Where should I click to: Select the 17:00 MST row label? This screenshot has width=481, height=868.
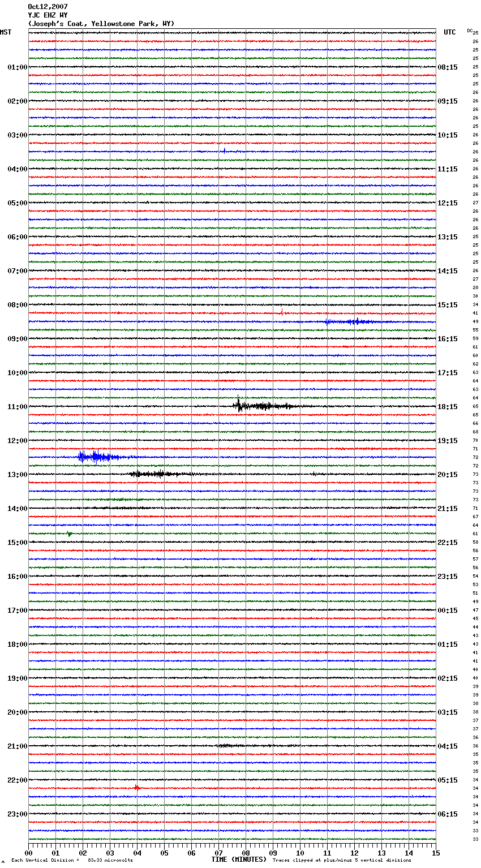[x=18, y=611]
